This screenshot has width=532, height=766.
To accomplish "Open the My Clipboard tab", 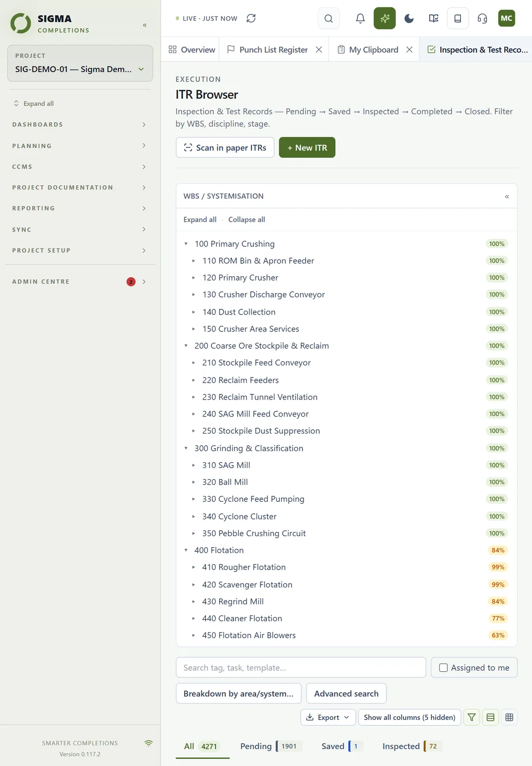I will [368, 49].
